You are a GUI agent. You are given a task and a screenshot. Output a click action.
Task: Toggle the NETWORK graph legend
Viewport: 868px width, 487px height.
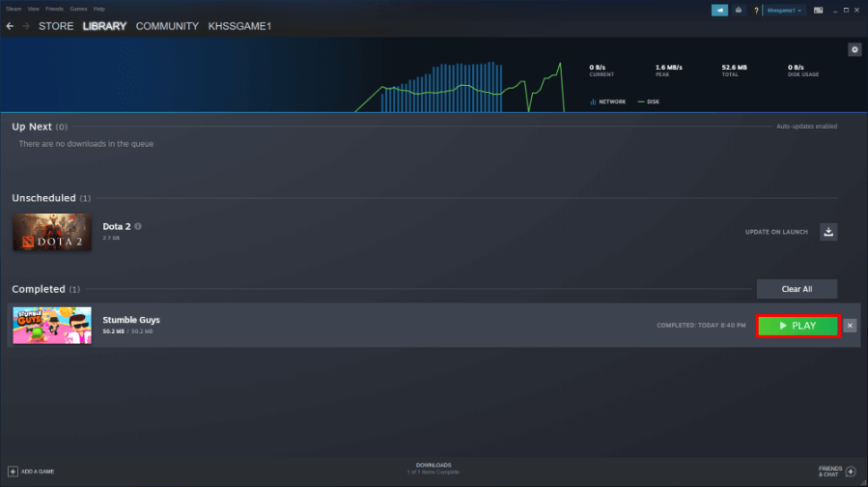tap(608, 102)
